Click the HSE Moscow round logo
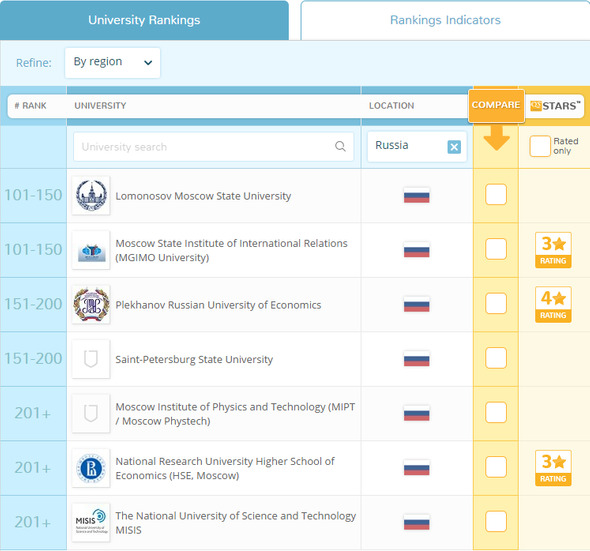Screen dimensions: 590x551 click(x=91, y=468)
